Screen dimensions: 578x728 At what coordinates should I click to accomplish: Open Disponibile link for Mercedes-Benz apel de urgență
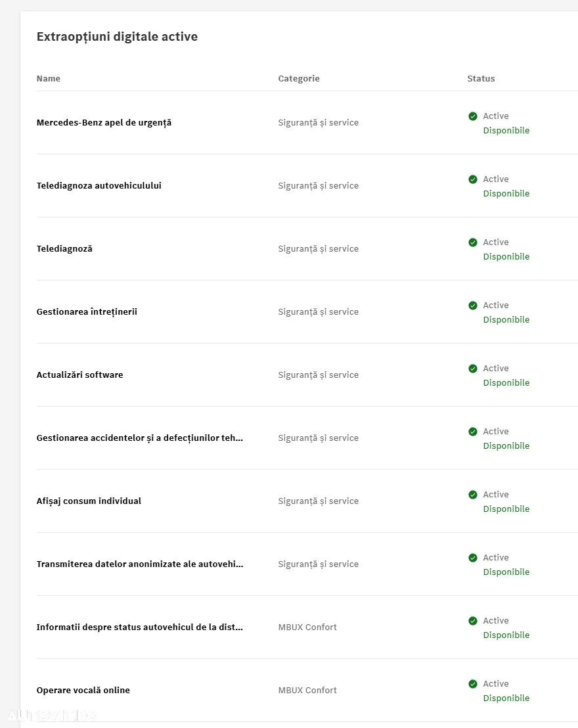coord(506,131)
